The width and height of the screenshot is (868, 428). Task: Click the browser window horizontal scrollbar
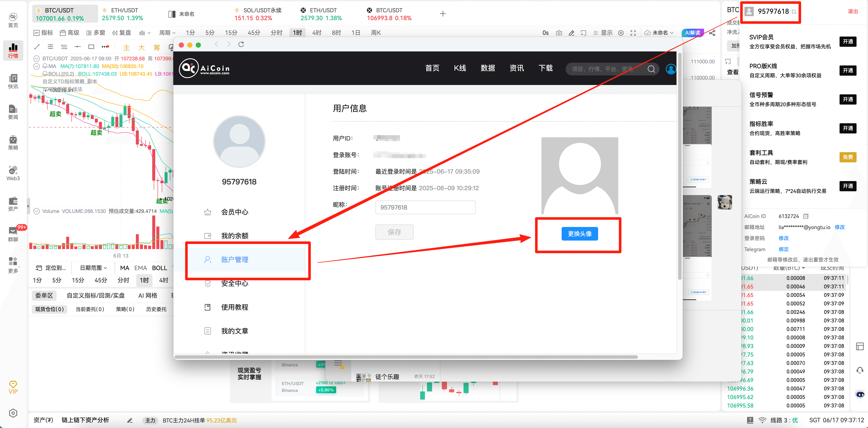coord(406,357)
